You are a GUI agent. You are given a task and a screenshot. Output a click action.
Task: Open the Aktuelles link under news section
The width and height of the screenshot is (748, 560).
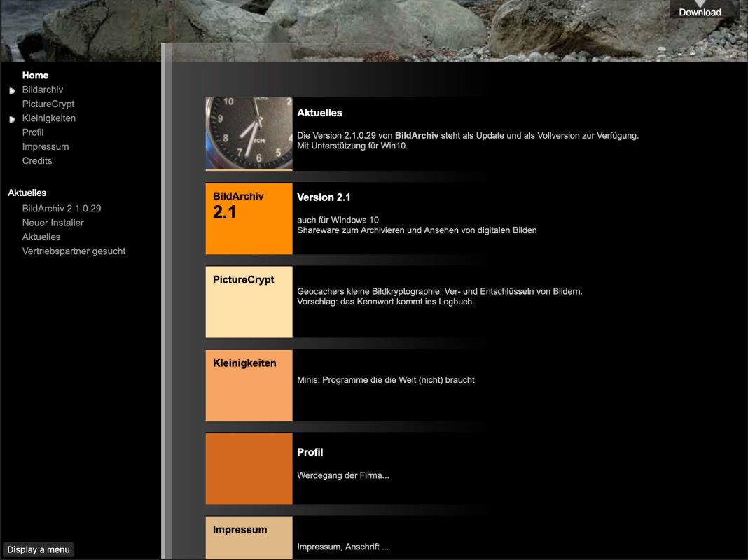point(41,237)
